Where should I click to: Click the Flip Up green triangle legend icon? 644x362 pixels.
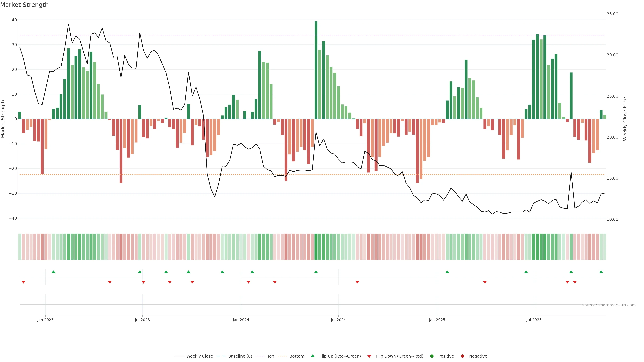pos(312,356)
